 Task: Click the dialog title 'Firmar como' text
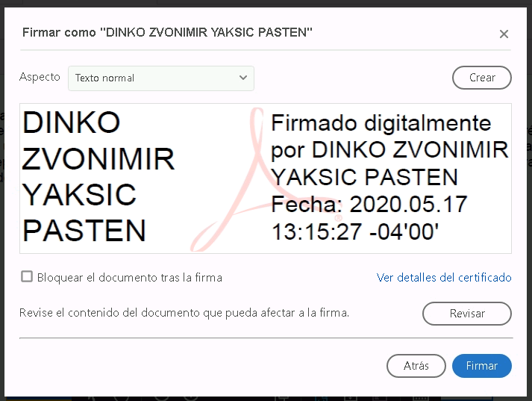pyautogui.click(x=59, y=32)
